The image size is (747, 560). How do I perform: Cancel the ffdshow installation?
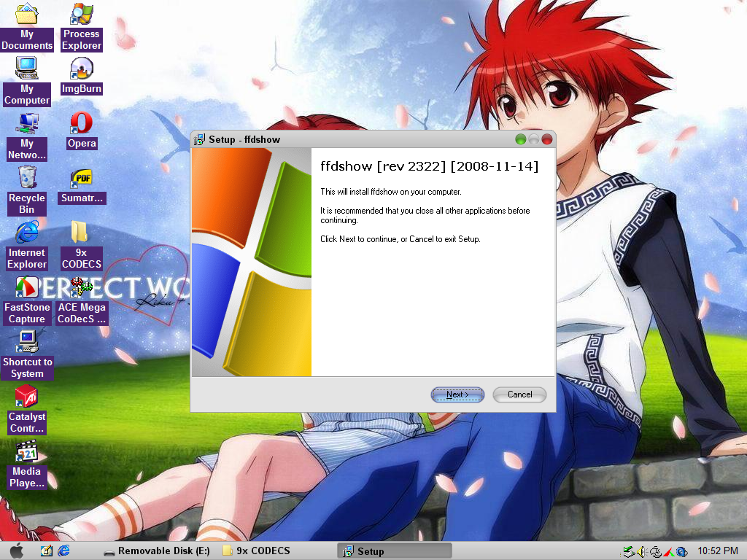tap(519, 394)
